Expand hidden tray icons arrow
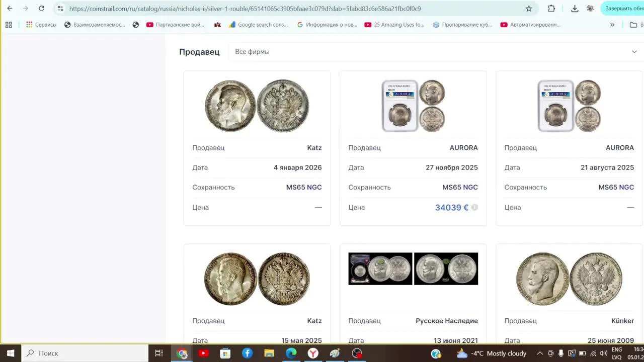Screen dimensions: 644x362 pyautogui.click(x=539, y=353)
